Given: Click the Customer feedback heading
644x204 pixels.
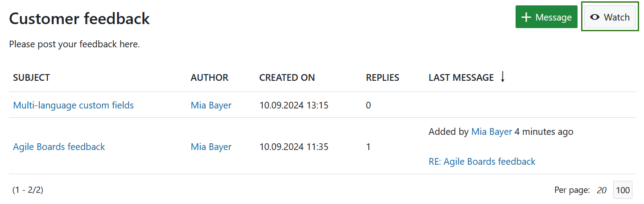Looking at the screenshot, I should coord(79,19).
